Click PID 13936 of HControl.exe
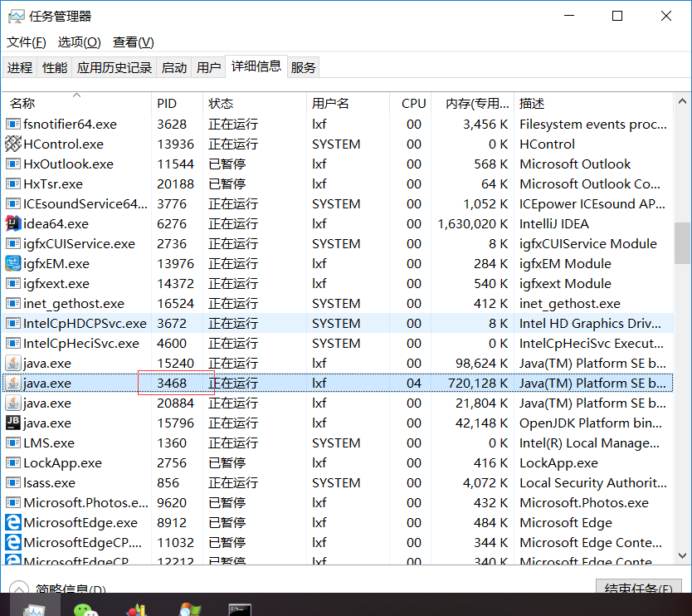692x616 pixels. pos(175,144)
